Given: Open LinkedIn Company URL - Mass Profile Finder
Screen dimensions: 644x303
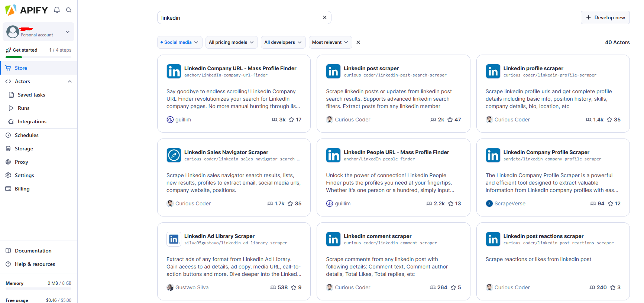Looking at the screenshot, I should click(240, 68).
